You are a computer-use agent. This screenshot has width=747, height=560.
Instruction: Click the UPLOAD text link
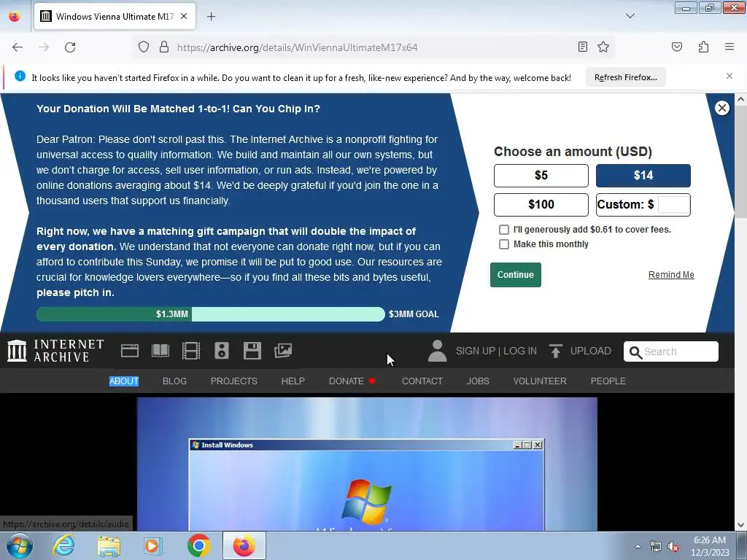pyautogui.click(x=590, y=351)
